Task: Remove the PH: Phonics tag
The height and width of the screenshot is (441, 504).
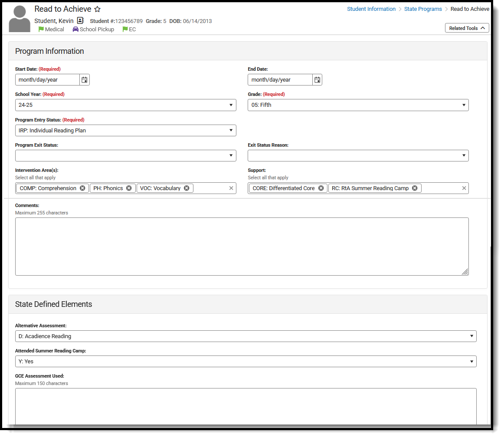Action: 129,188
